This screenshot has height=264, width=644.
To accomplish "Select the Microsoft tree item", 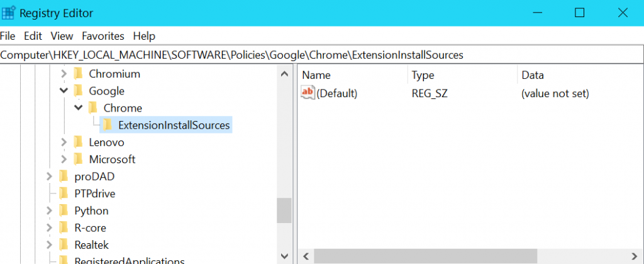I will [112, 159].
